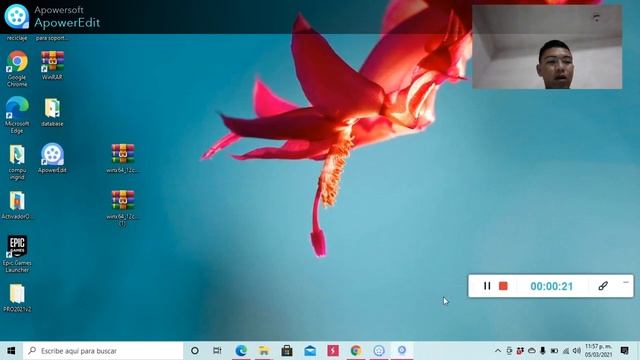Open the clock and date 05/03/2021

click(598, 351)
